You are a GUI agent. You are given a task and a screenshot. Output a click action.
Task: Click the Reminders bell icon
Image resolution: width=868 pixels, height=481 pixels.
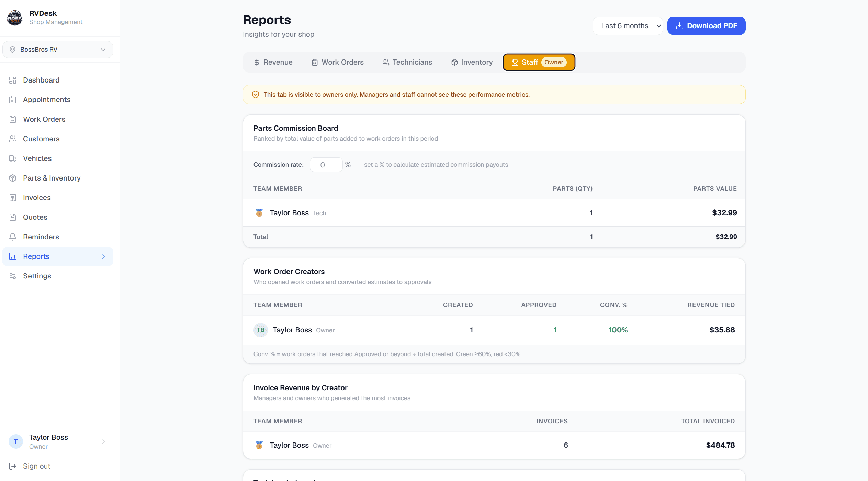click(x=13, y=237)
